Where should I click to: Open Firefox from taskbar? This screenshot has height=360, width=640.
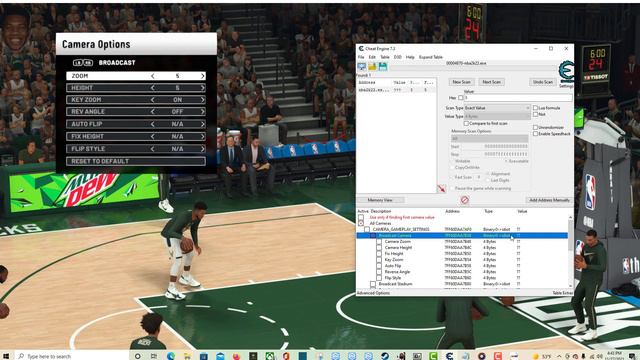click(236, 356)
